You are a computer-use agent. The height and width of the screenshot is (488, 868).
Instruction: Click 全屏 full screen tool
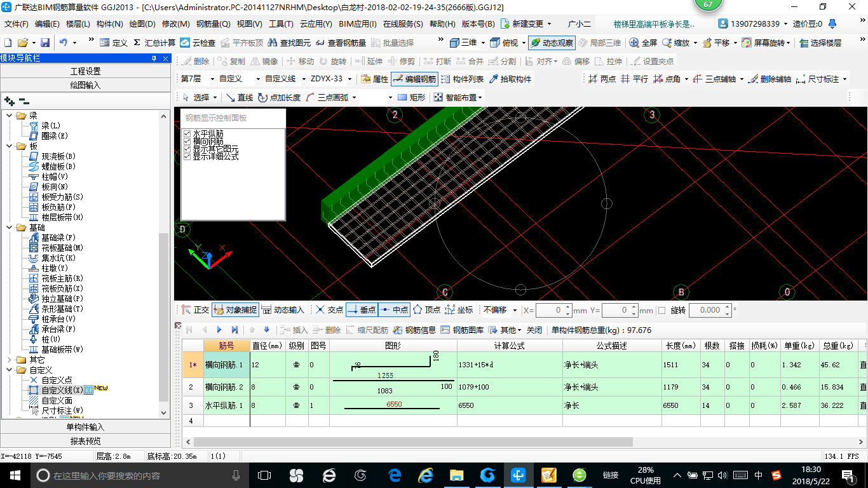643,43
